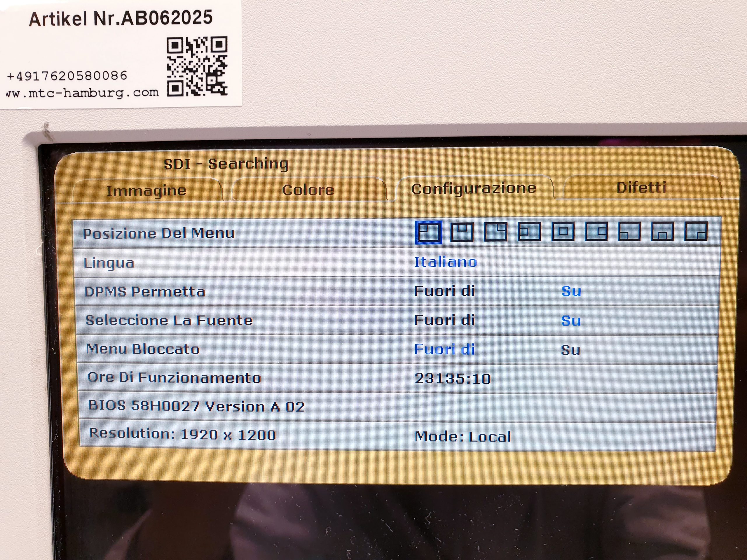Image resolution: width=747 pixels, height=560 pixels.
Task: Select top-center menu position icon
Action: click(x=462, y=232)
